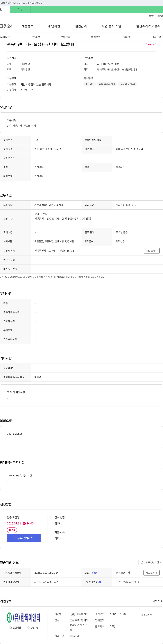
Task: Click the D-13 badge beside job title
Action: 151,44
